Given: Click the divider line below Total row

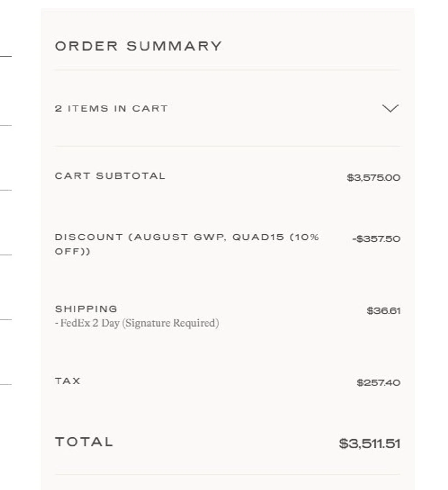Looking at the screenshot, I should pos(227,474).
